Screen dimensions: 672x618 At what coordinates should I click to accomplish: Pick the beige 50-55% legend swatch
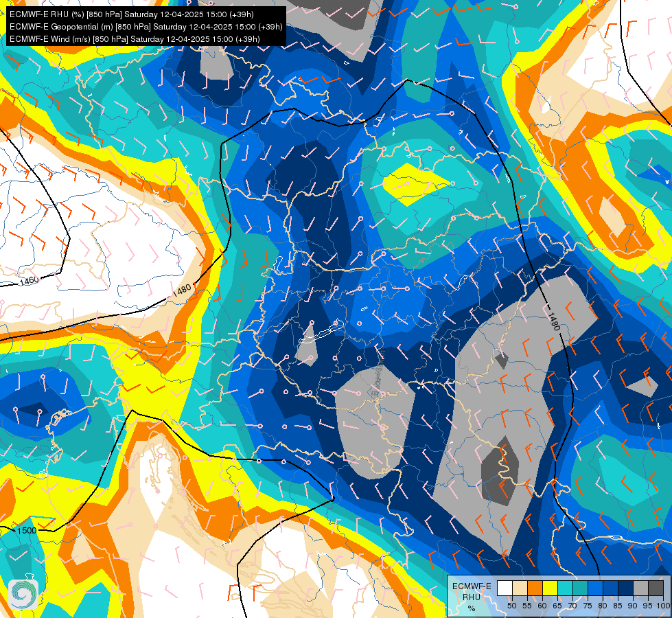[x=520, y=588]
